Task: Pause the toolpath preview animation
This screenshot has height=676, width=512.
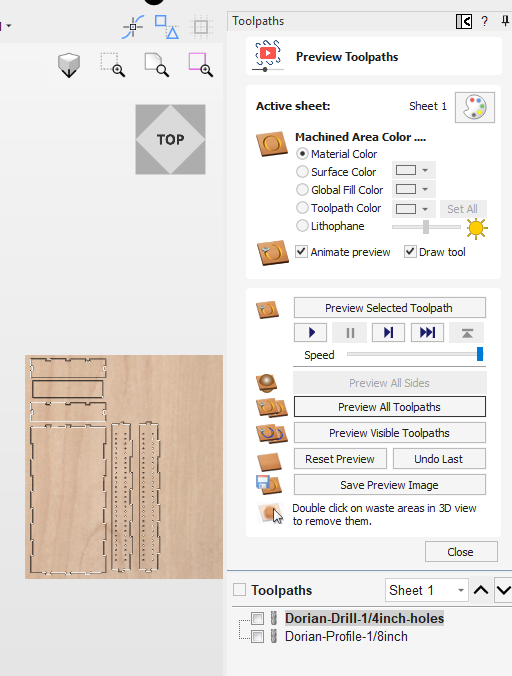Action: pyautogui.click(x=350, y=332)
